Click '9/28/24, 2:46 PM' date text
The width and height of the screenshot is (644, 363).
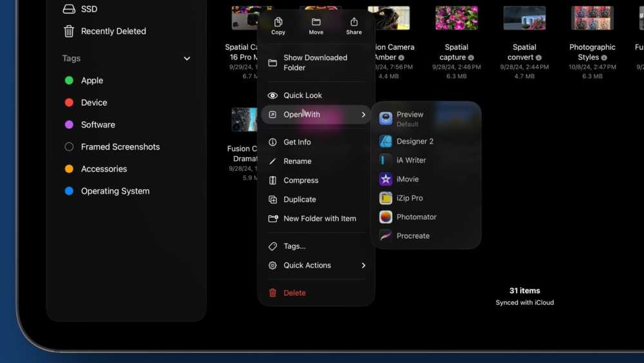[x=457, y=67]
